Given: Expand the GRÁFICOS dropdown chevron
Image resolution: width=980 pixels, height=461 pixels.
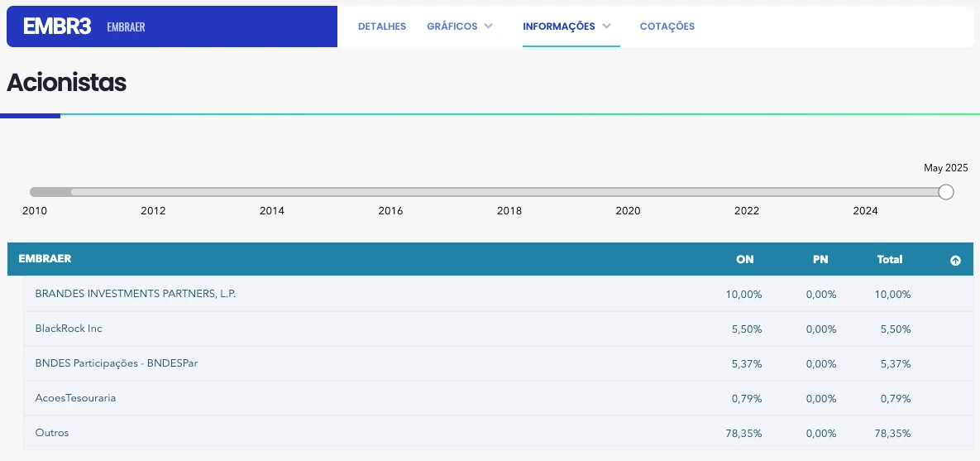Looking at the screenshot, I should pos(488,26).
